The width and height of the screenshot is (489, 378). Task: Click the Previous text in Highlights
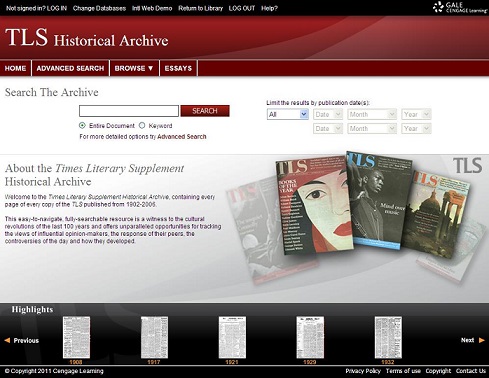pos(26,340)
